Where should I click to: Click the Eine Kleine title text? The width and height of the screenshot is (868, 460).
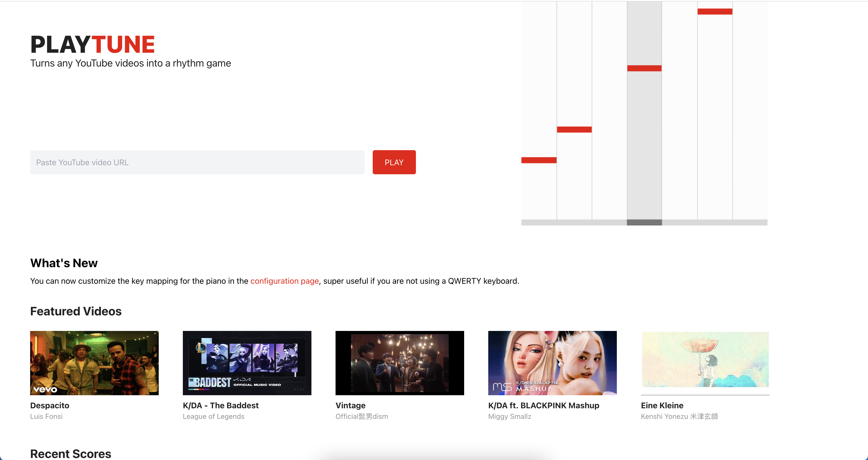point(662,406)
